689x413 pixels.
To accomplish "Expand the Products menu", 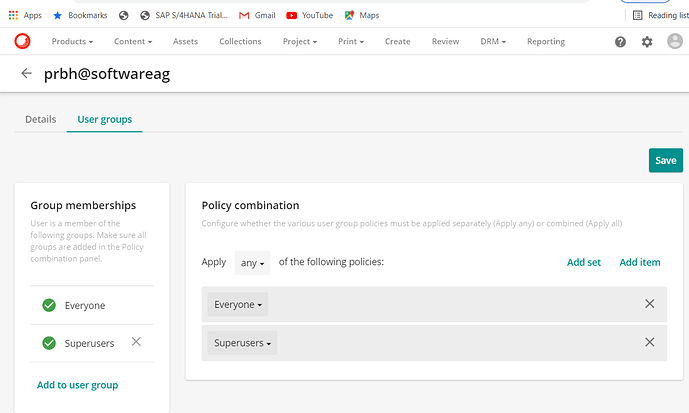I will click(x=72, y=42).
